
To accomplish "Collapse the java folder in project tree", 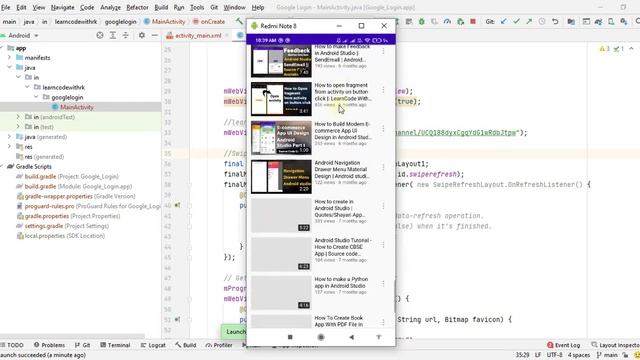I will 9,67.
